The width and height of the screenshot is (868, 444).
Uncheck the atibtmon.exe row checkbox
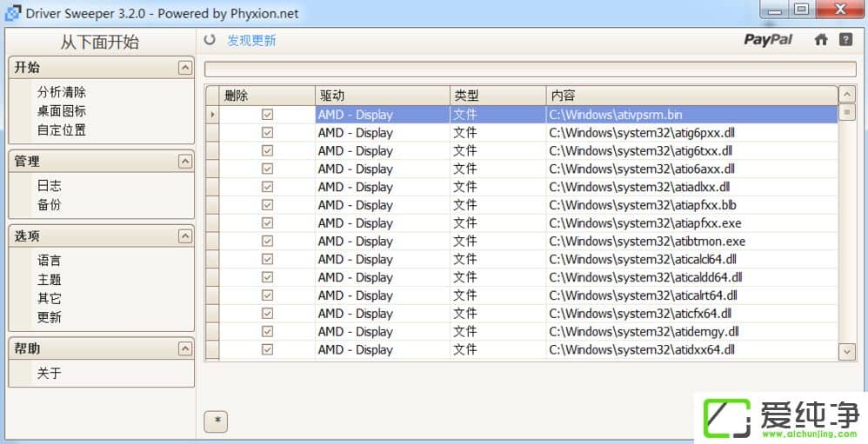267,241
